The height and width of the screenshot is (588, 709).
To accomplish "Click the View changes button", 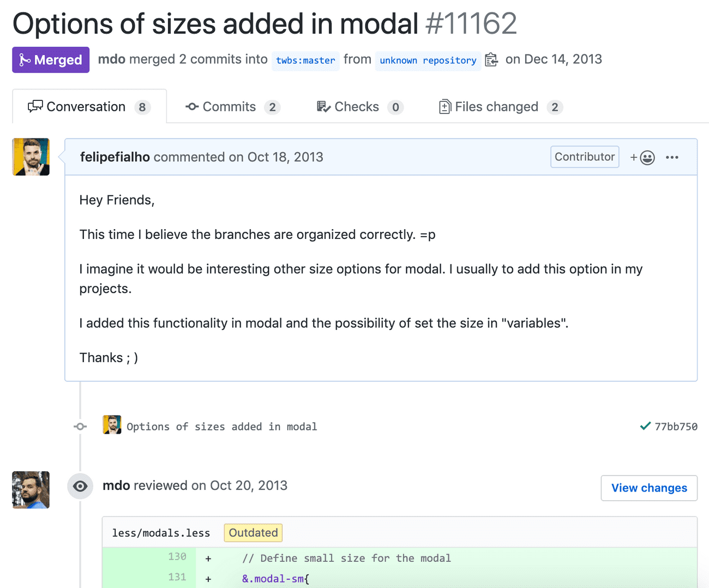I will 649,488.
